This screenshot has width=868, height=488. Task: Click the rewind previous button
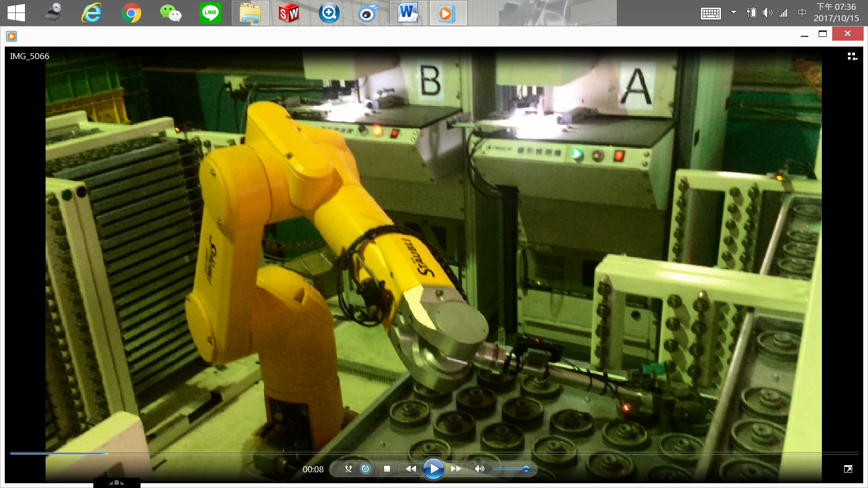pos(411,468)
